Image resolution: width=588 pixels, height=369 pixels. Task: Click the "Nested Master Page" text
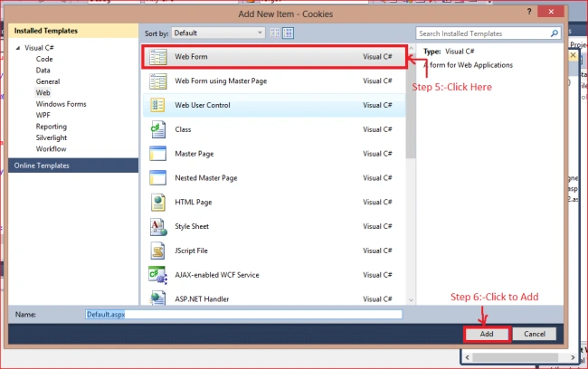(x=206, y=178)
